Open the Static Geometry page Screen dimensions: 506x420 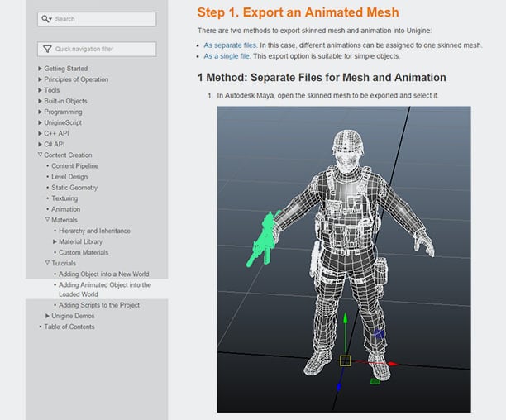coord(74,188)
